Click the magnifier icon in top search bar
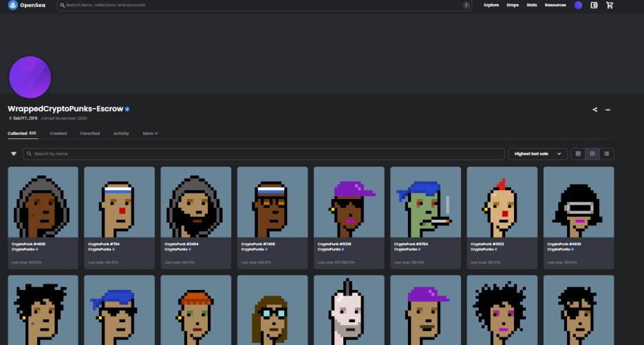The image size is (644, 345). tap(63, 6)
